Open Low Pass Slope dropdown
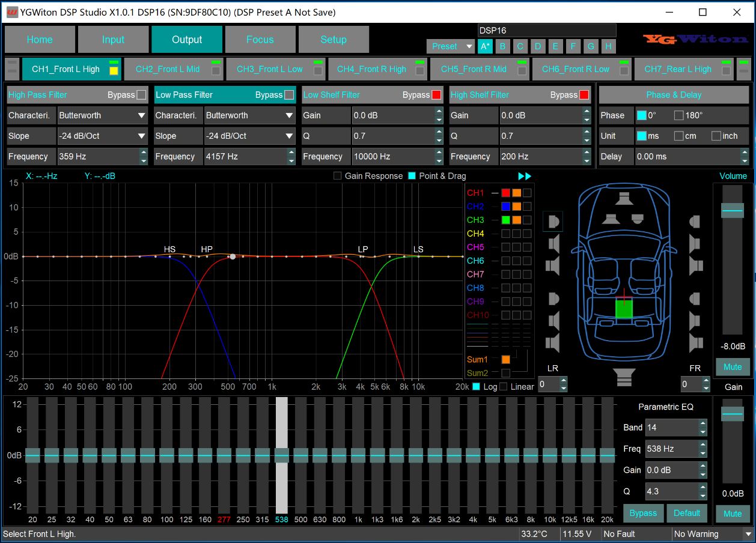This screenshot has width=756, height=543. point(250,136)
